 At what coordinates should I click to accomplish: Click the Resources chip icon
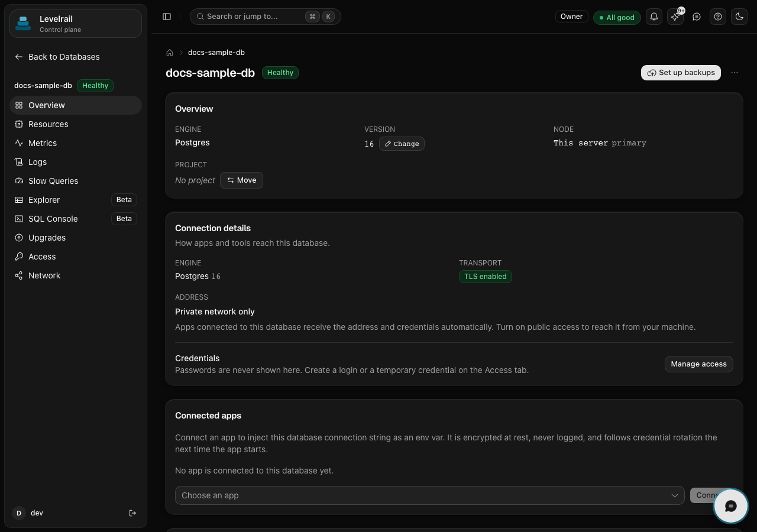(19, 124)
